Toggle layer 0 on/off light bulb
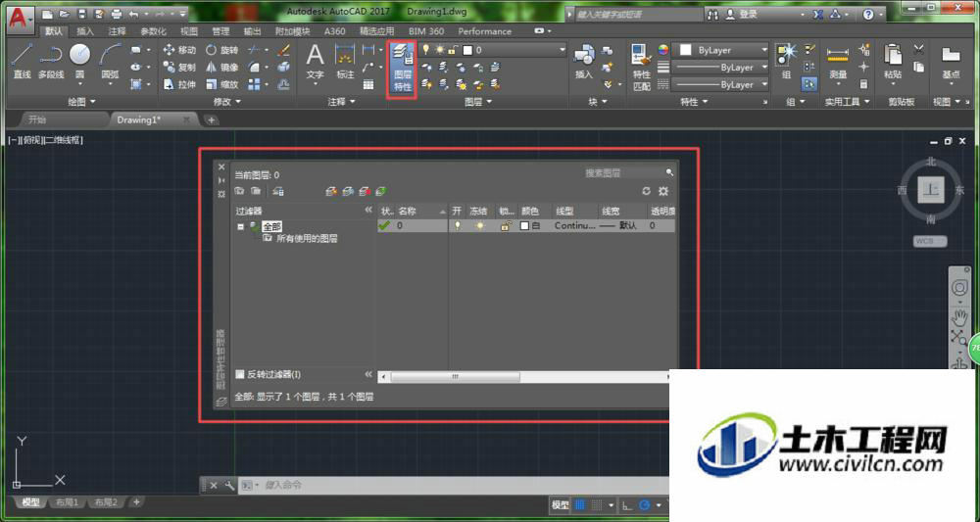Viewport: 980px width, 522px height. pos(458,226)
